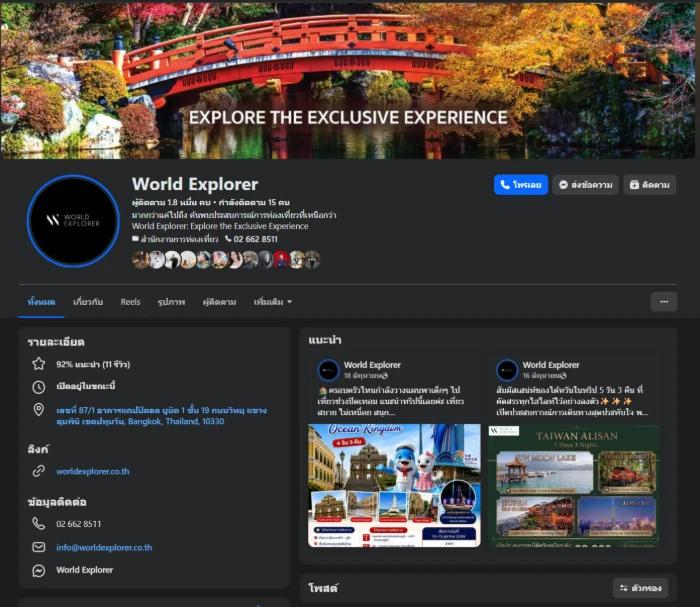
Task: Expand the More dropdown in page tabs
Action: pyautogui.click(x=273, y=302)
